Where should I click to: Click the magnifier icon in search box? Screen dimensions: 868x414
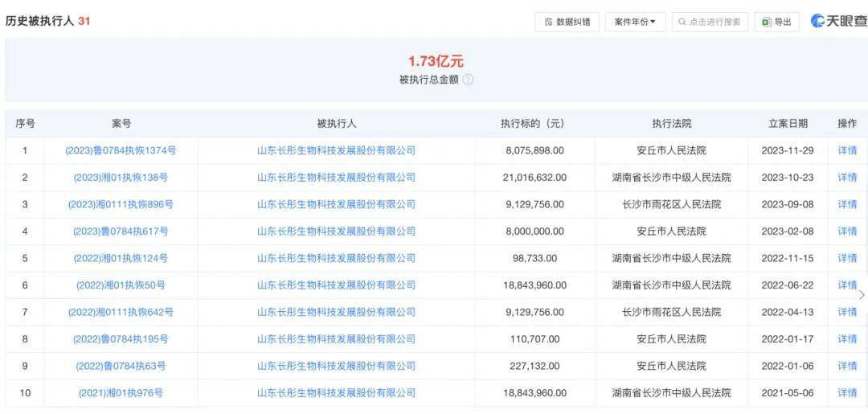[682, 22]
